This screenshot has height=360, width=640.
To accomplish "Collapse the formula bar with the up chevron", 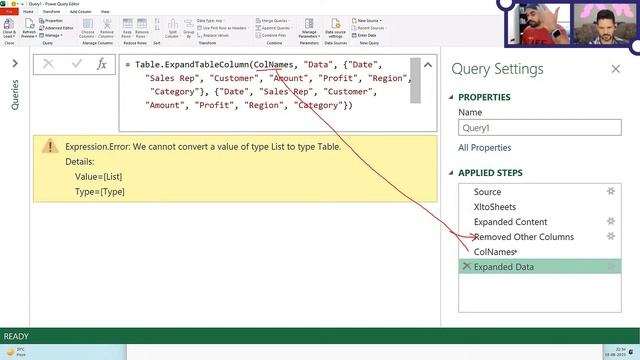I will pyautogui.click(x=428, y=64).
